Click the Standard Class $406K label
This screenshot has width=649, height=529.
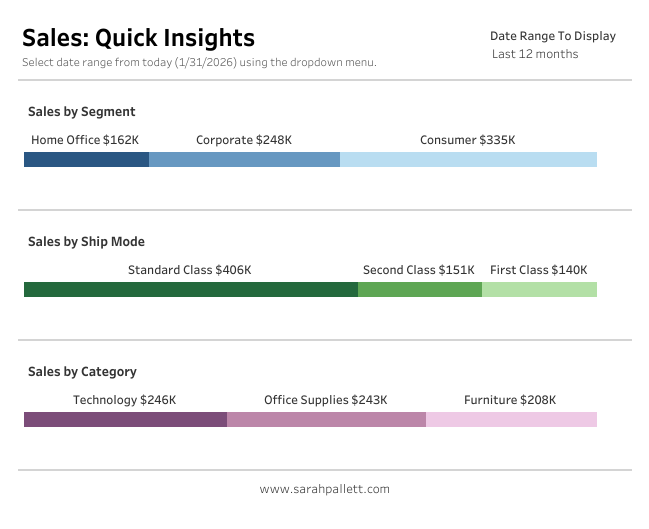tap(189, 270)
